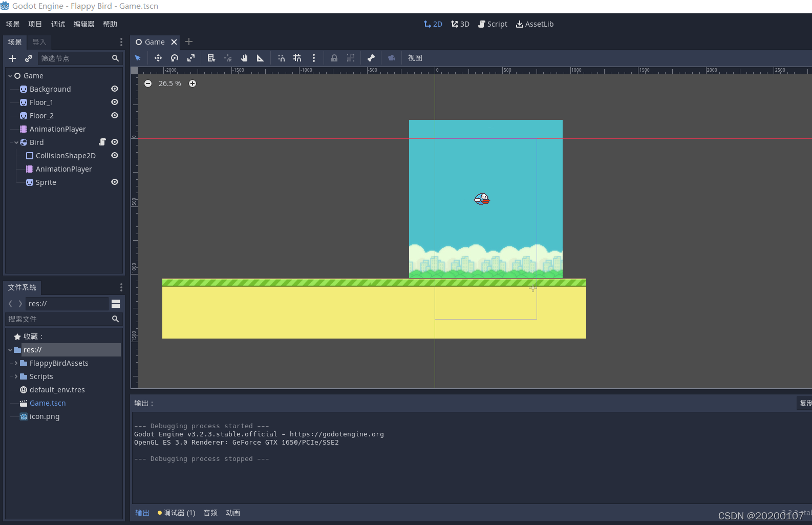Image resolution: width=812 pixels, height=525 pixels.
Task: Toggle visibility of Sprite node
Action: click(x=115, y=182)
